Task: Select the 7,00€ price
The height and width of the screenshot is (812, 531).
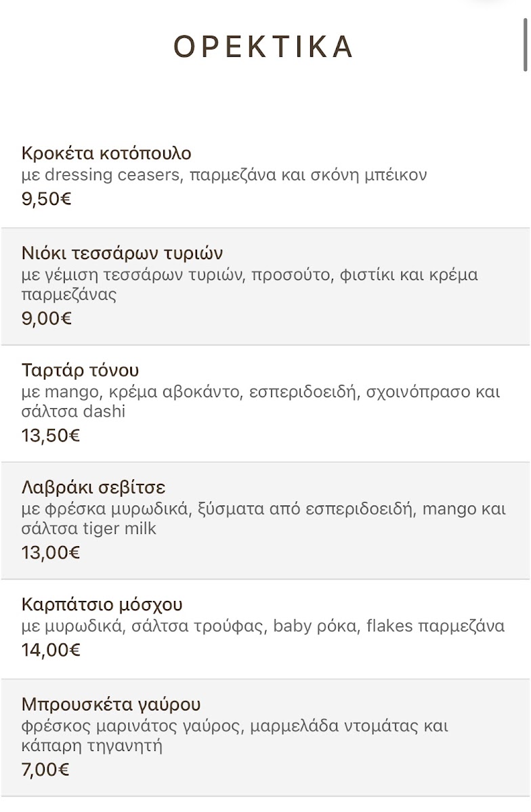Action: coord(45,769)
